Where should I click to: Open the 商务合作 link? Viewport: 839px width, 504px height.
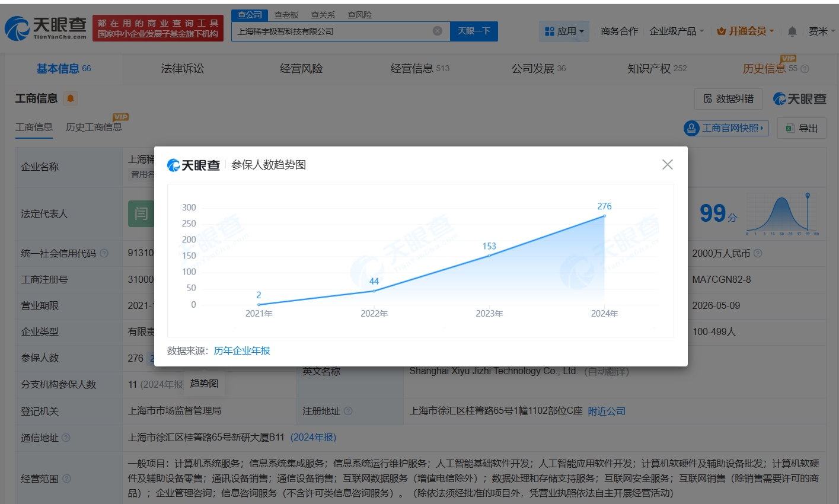[619, 31]
